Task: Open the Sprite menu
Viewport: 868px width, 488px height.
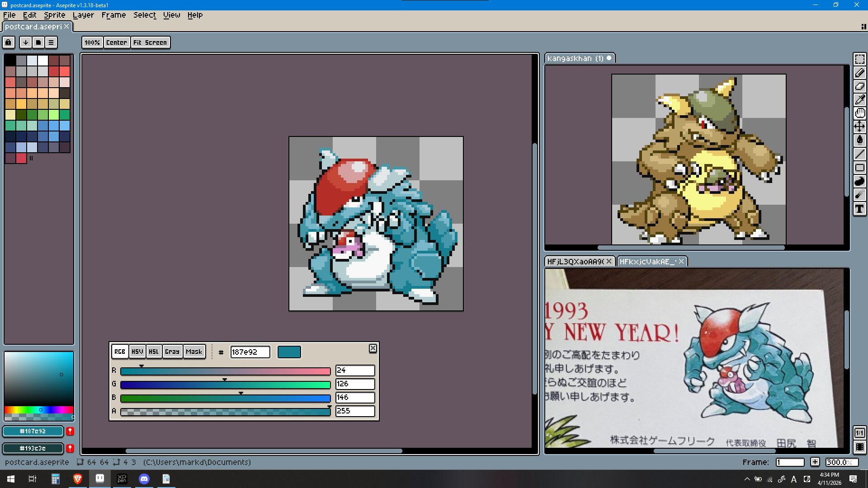Action: pos(55,15)
